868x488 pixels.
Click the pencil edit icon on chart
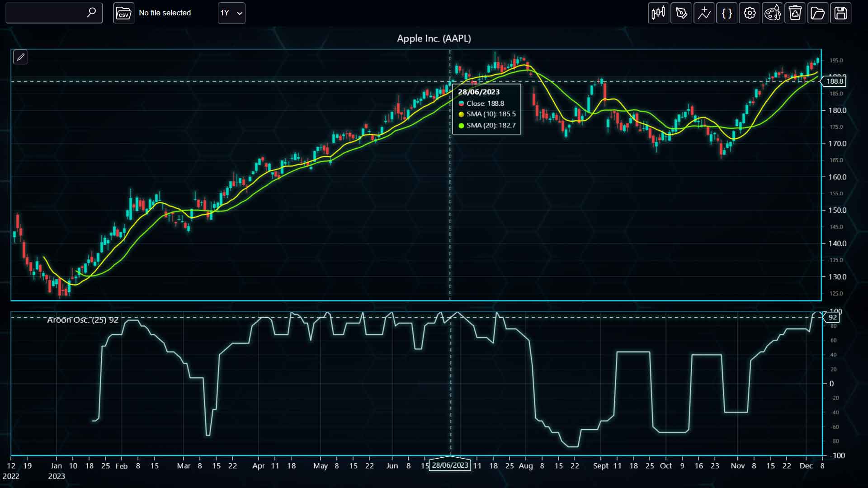tap(20, 57)
